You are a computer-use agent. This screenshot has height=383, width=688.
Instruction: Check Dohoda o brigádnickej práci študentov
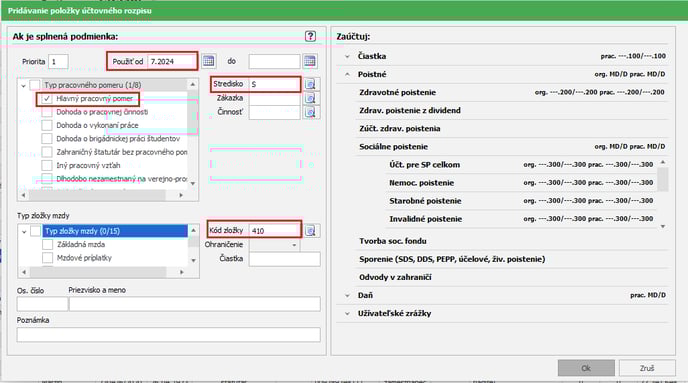pos(47,139)
